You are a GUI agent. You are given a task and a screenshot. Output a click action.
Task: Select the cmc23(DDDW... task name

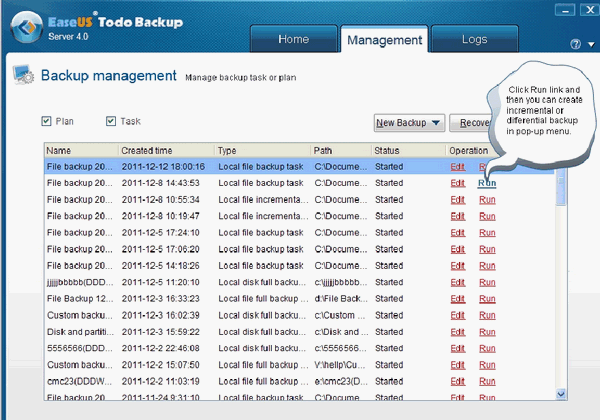(x=79, y=381)
